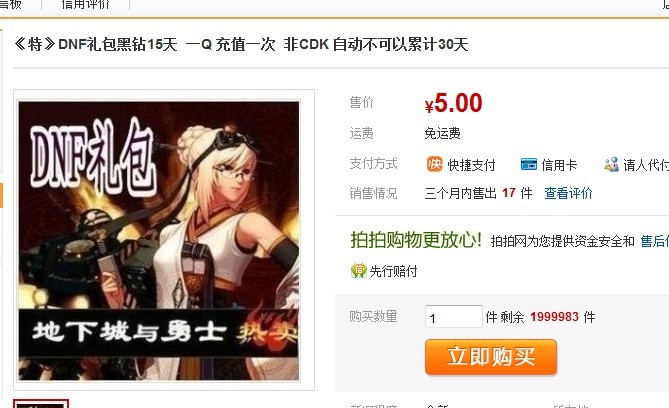669x408 pixels.
Task: Click the 快捷支付 orange icon
Action: 434,164
